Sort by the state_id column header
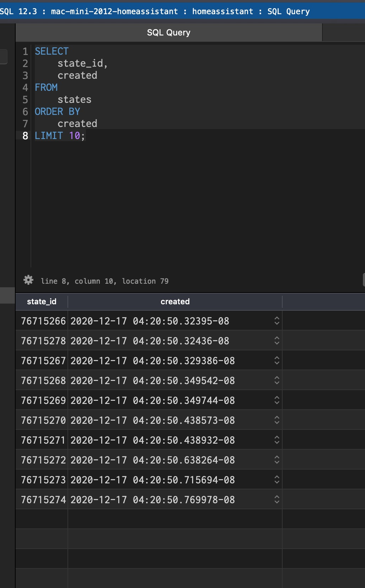Screen dimensions: 365x588 [x=42, y=301]
